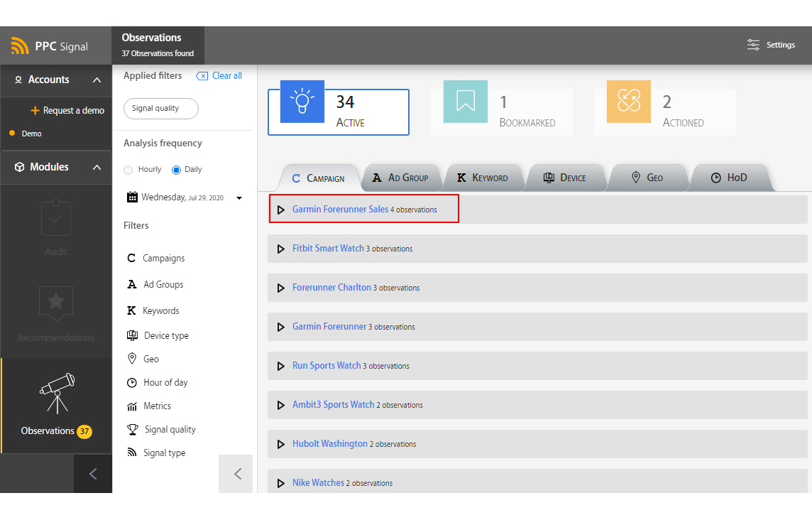
Task: Expand Nike Watches row triangle
Action: [280, 483]
